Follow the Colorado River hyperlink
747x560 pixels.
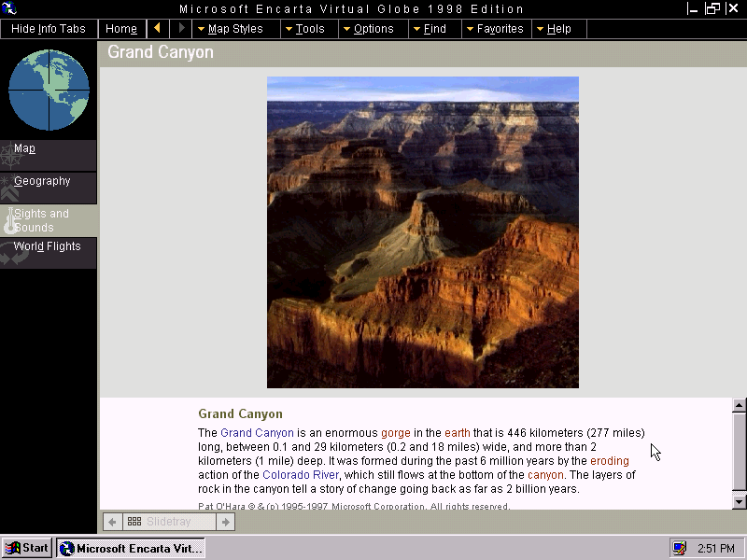(x=301, y=474)
